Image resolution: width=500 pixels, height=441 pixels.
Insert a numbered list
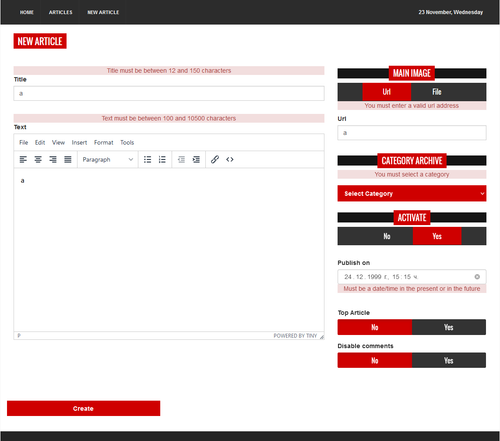162,160
